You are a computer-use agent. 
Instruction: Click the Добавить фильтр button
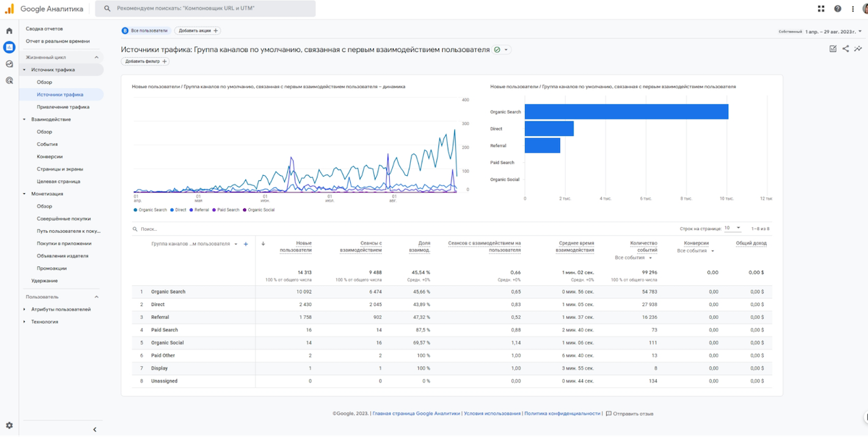click(x=145, y=61)
